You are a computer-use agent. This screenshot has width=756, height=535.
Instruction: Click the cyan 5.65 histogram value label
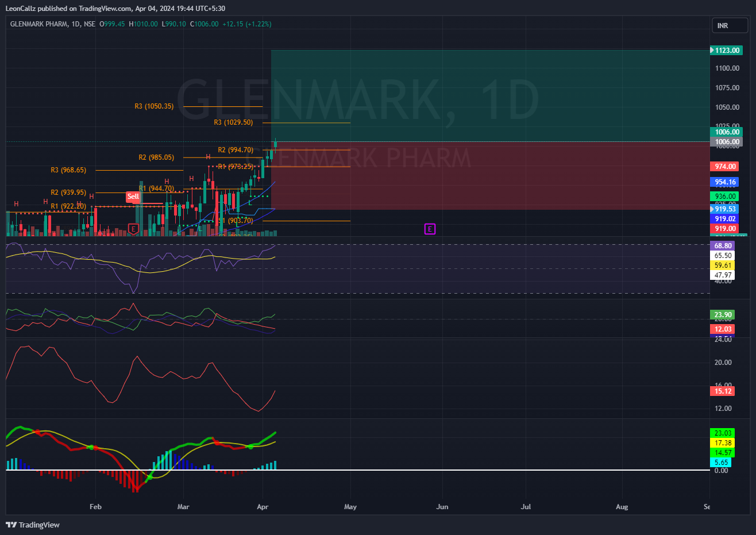pyautogui.click(x=721, y=463)
